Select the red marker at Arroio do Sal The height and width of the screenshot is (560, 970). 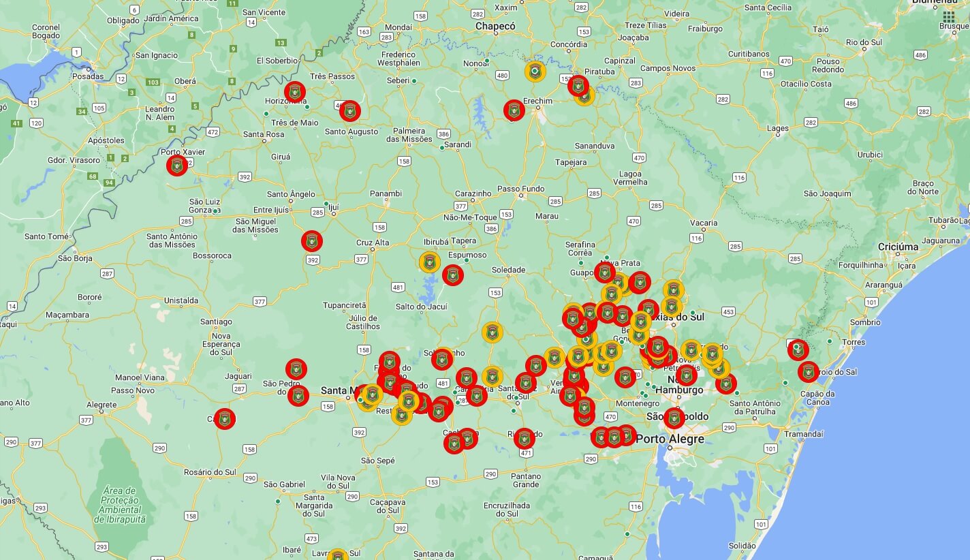point(809,372)
